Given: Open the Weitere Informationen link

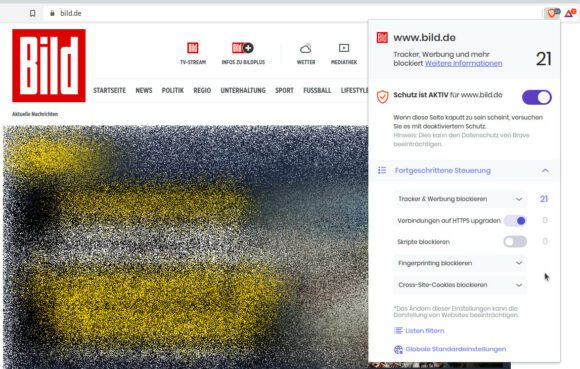Looking at the screenshot, I should click(x=463, y=63).
